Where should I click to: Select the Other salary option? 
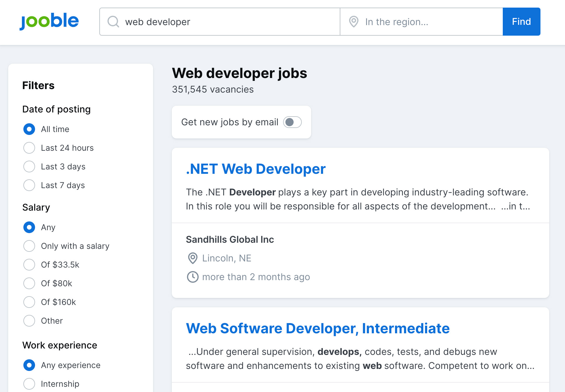pyautogui.click(x=29, y=321)
